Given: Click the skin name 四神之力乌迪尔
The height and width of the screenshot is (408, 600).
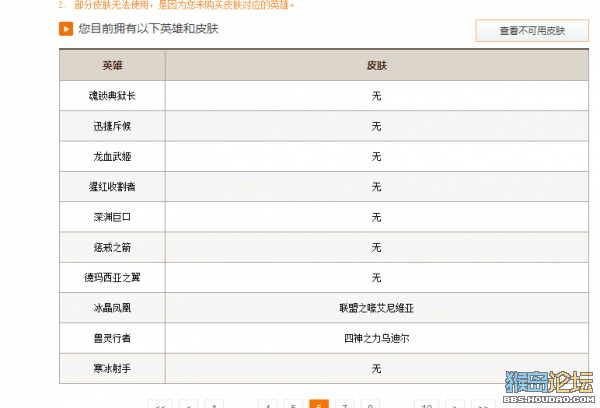Looking at the screenshot, I should point(377,338).
